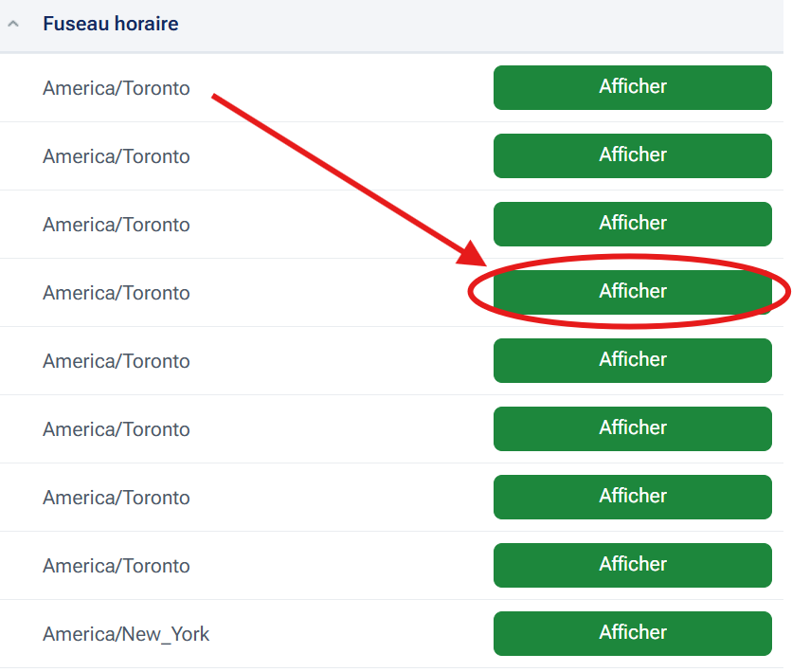Click the Fuseau horaire column header
Viewport: 792px width, 672px height.
pyautogui.click(x=110, y=25)
